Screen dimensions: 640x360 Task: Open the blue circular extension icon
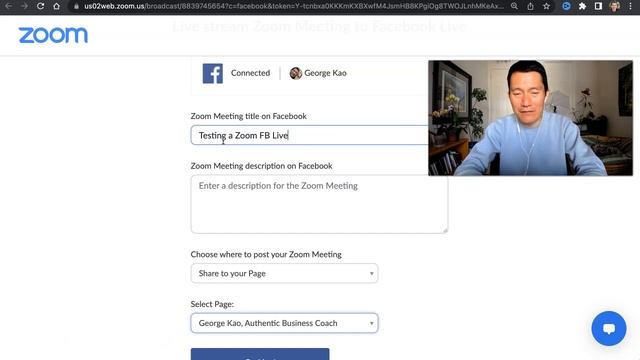[567, 6]
